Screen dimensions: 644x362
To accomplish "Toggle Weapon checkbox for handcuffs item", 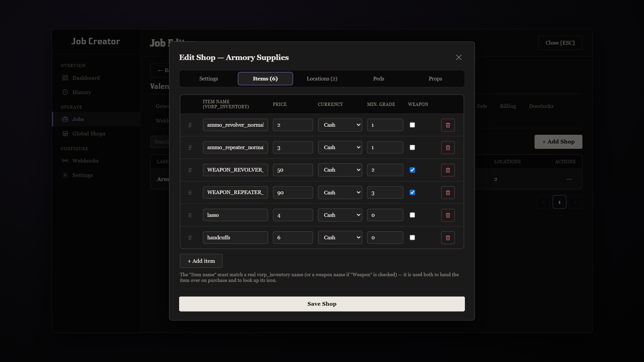I will 412,238.
